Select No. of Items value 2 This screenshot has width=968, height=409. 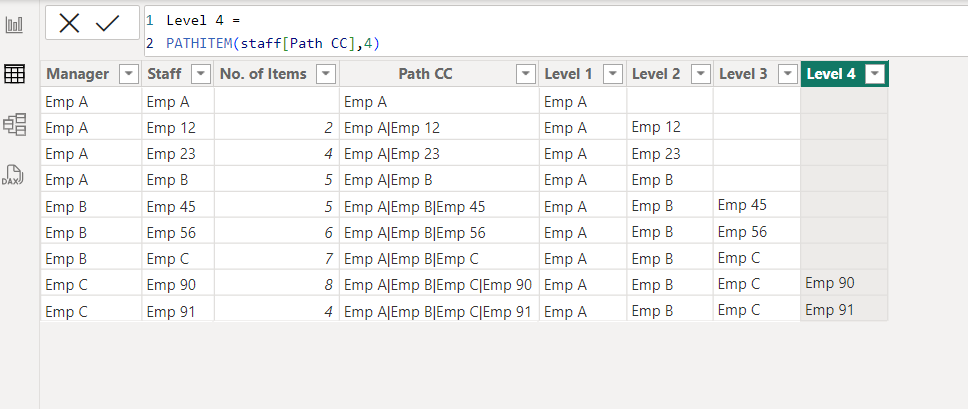tap(277, 128)
